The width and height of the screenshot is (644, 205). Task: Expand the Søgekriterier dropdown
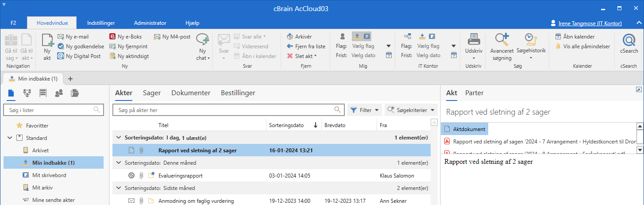click(x=410, y=110)
